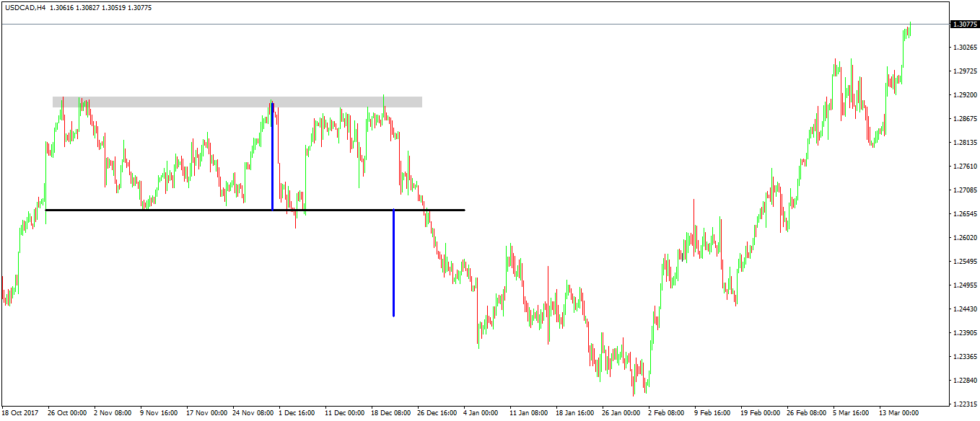The image size is (980, 421).
Task: Click the 4 Jan 00:00 time label
Action: point(480,413)
